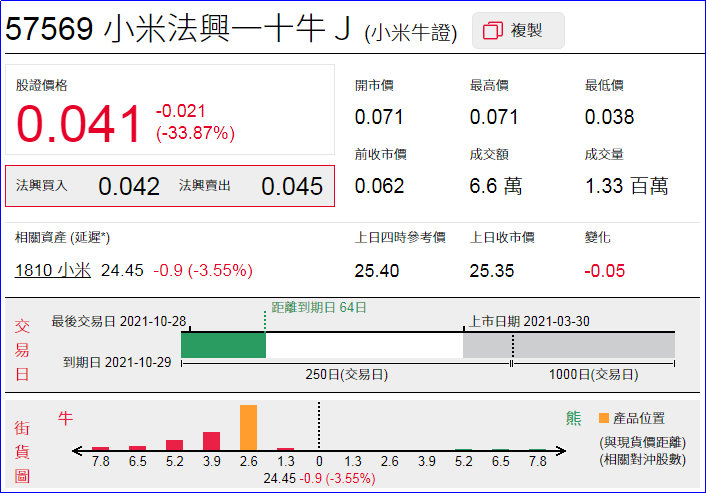Click the red bull bar at 3.9
707x493 pixels.
pyautogui.click(x=211, y=441)
